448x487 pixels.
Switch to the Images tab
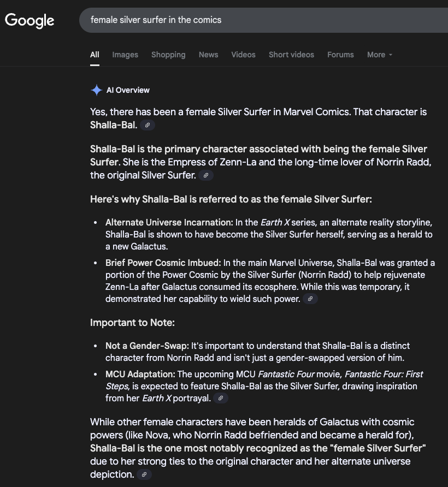coord(125,55)
